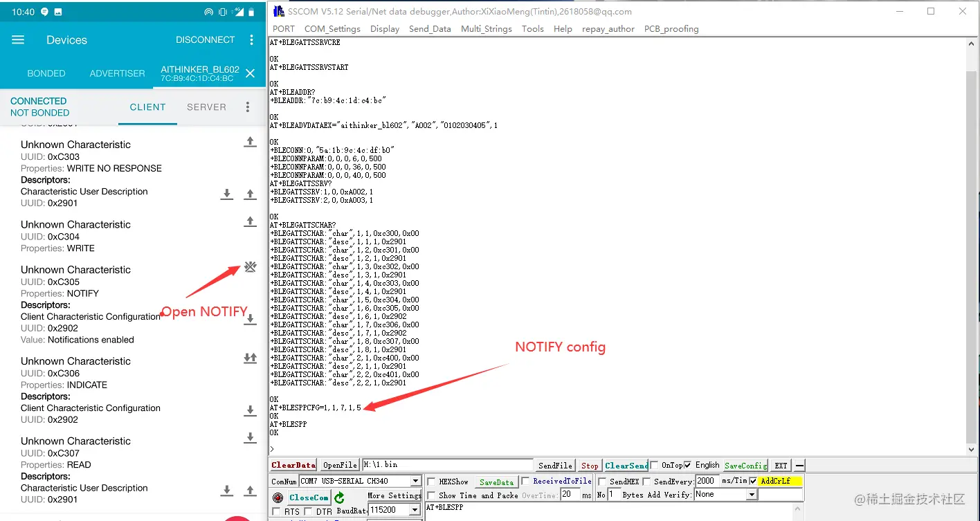Tap the write arrow for characteristic 0xC303
Viewport: 980px width, 521px height.
point(251,142)
